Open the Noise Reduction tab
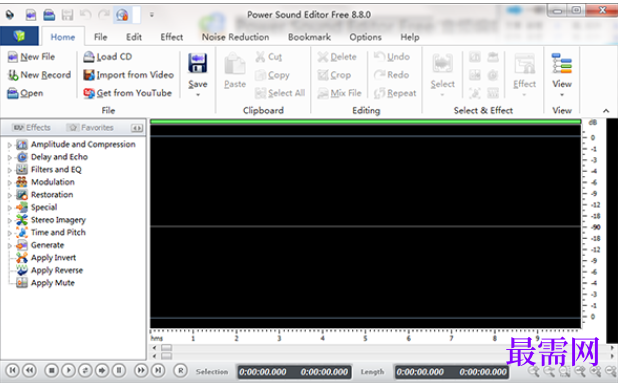The width and height of the screenshot is (618, 383). 235,37
